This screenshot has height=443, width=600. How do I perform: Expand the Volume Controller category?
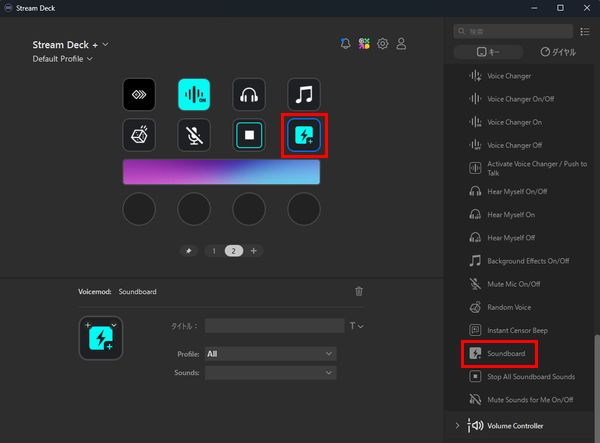pos(457,425)
